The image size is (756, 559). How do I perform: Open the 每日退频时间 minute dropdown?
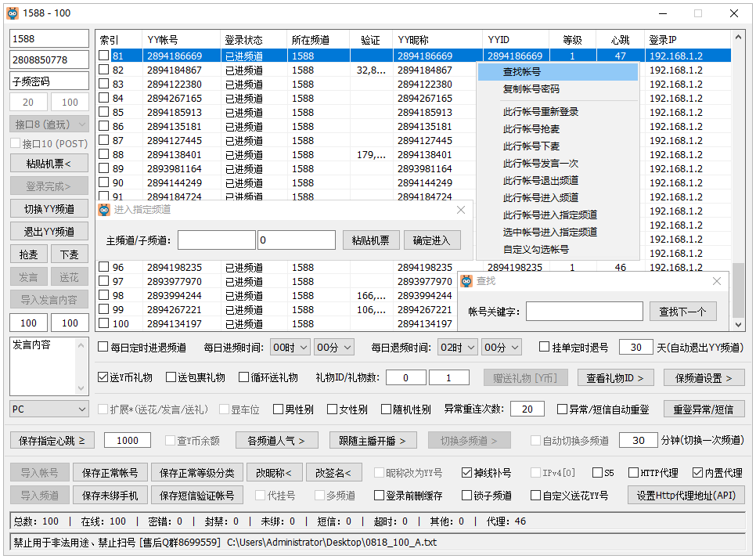coord(502,348)
